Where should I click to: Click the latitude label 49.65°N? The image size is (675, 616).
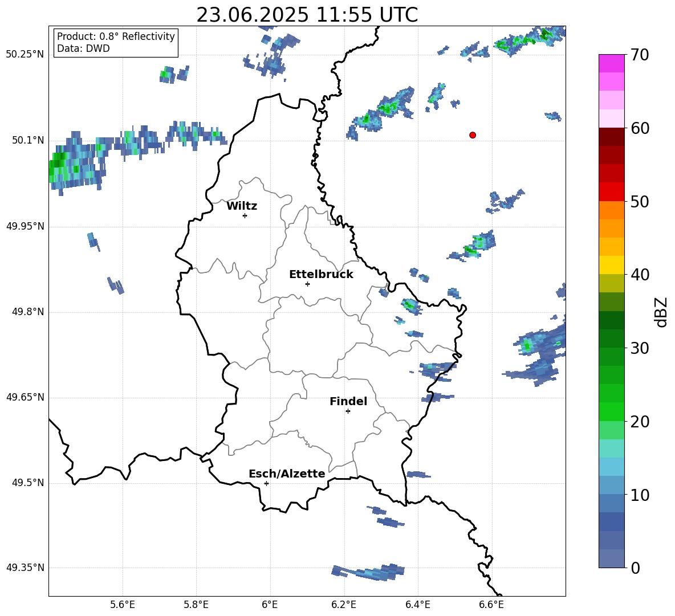(x=25, y=397)
